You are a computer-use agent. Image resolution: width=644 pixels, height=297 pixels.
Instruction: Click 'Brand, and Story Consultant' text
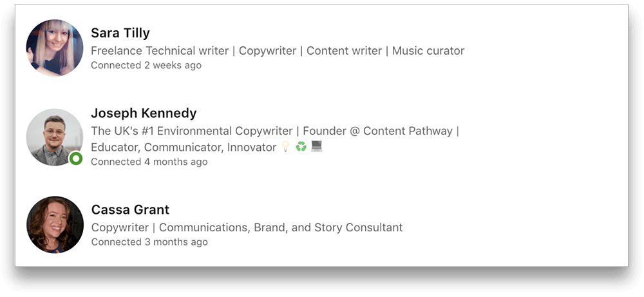point(328,227)
